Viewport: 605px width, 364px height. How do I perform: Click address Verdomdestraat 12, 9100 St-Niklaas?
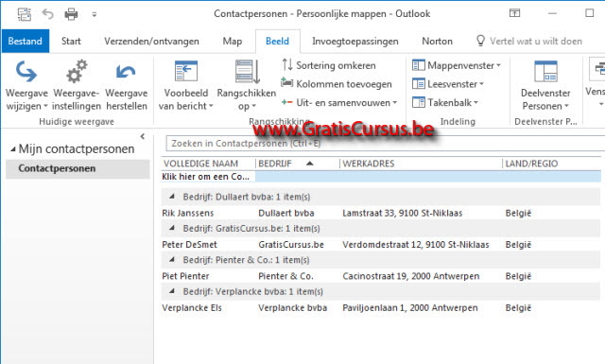click(x=416, y=245)
